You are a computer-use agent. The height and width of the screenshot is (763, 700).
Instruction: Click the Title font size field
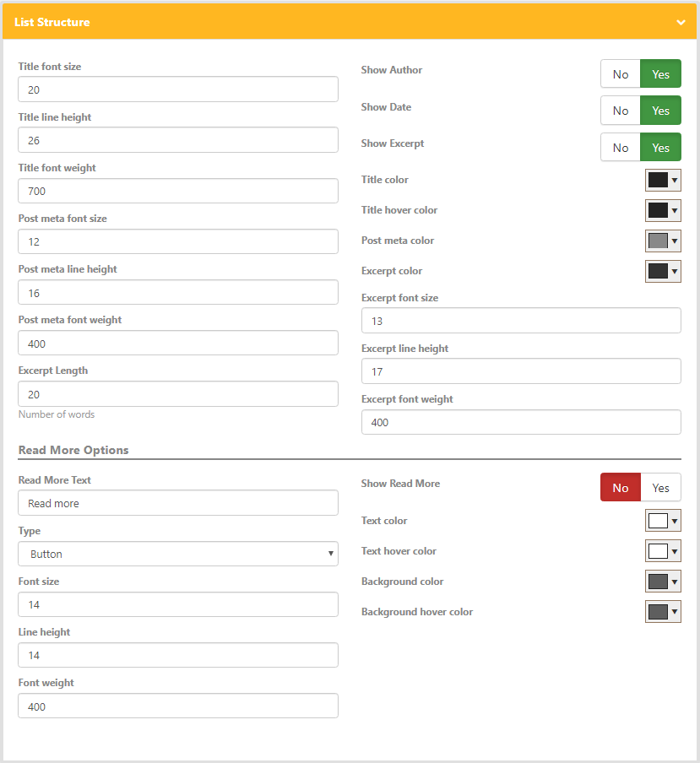click(x=178, y=89)
